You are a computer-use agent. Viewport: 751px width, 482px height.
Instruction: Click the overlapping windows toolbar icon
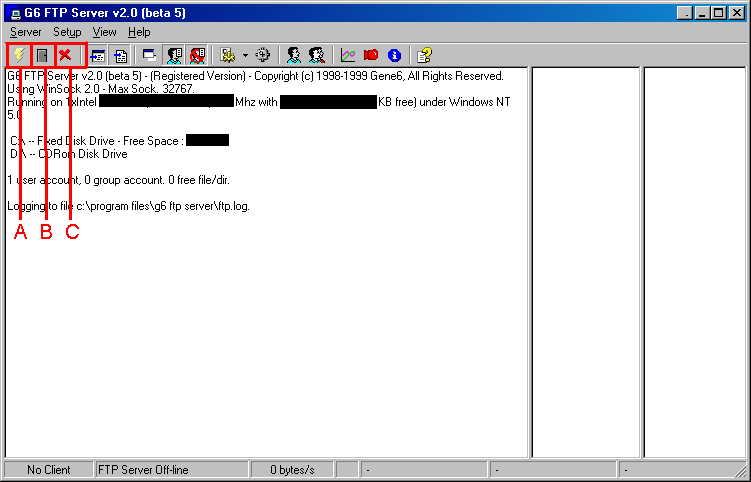coord(149,55)
